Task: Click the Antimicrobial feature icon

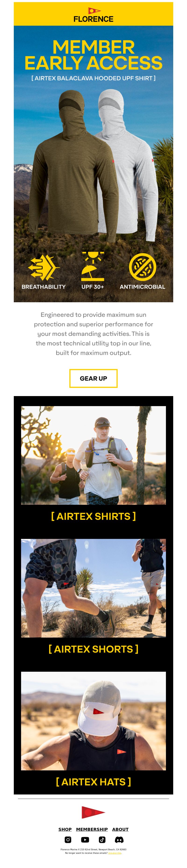Action: pos(142,267)
